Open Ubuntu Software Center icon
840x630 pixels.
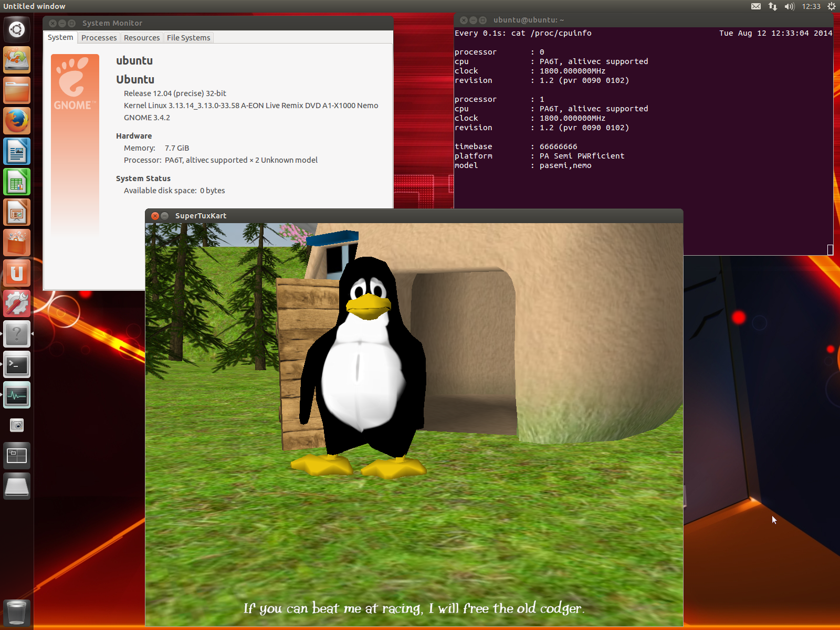17,243
